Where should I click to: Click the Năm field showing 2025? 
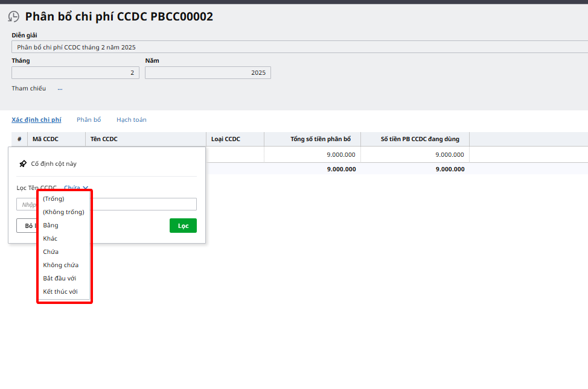[208, 72]
